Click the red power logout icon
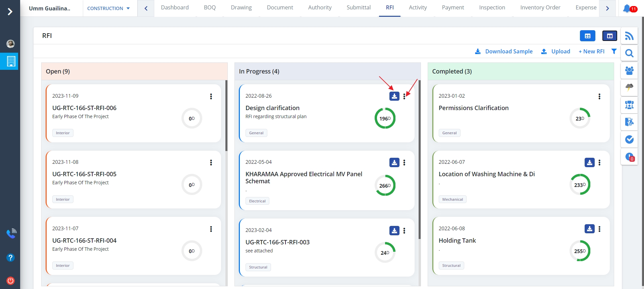The width and height of the screenshot is (644, 289). pos(11,281)
